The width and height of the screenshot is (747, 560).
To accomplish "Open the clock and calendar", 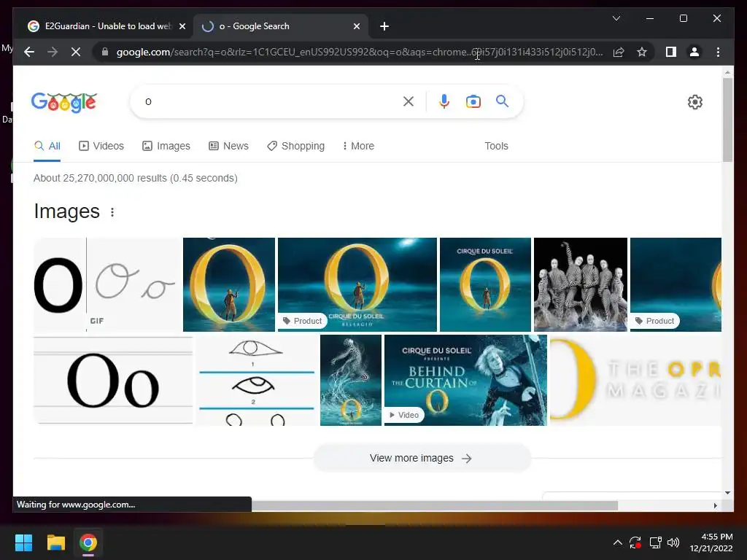I will [x=711, y=542].
